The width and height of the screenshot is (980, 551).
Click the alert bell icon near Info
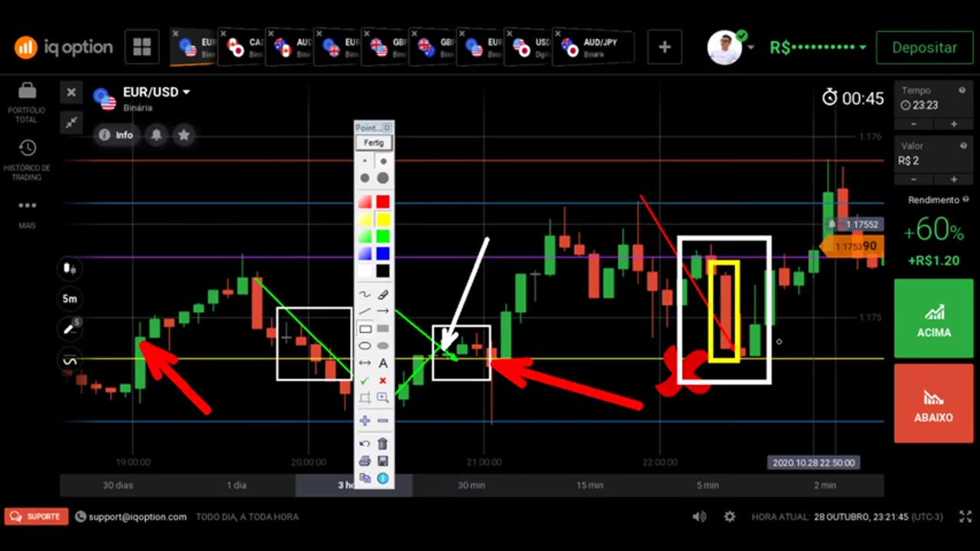coord(156,135)
